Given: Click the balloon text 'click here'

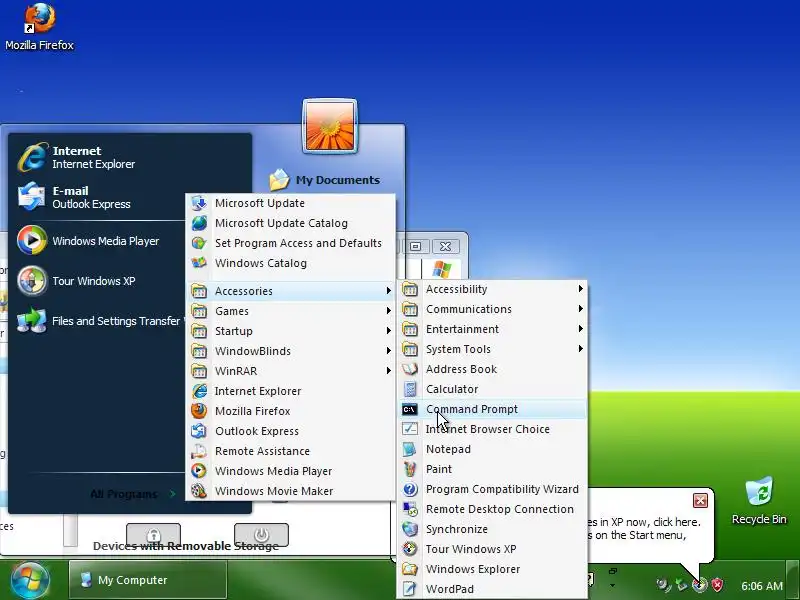Looking at the screenshot, I should pyautogui.click(x=677, y=522).
